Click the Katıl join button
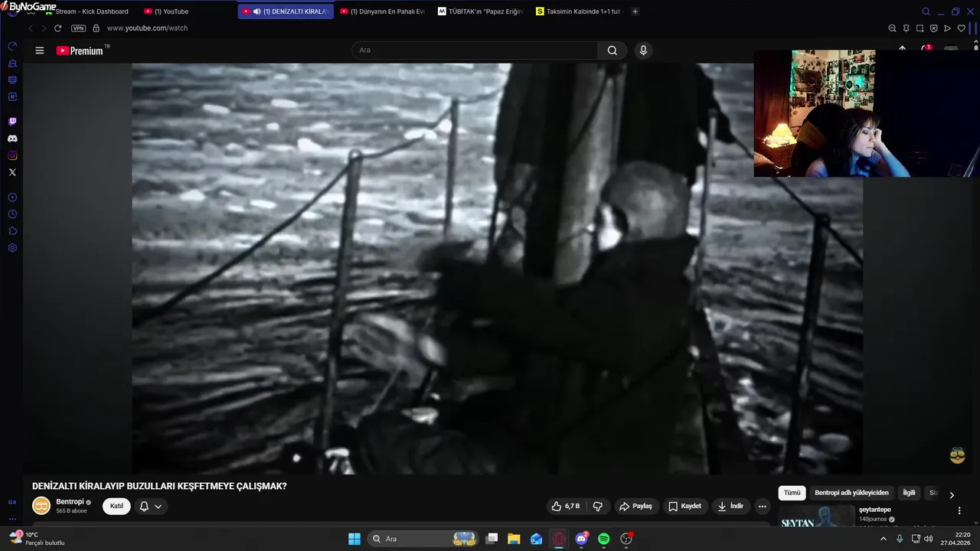Viewport: 980px width, 551px height. coord(116,506)
